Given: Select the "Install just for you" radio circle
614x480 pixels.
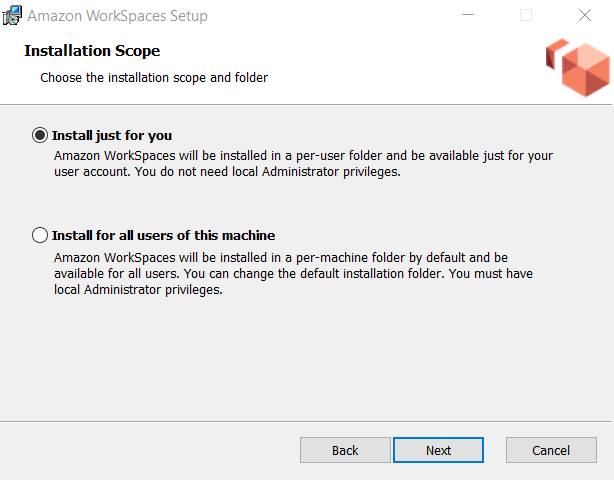Looking at the screenshot, I should [40, 135].
